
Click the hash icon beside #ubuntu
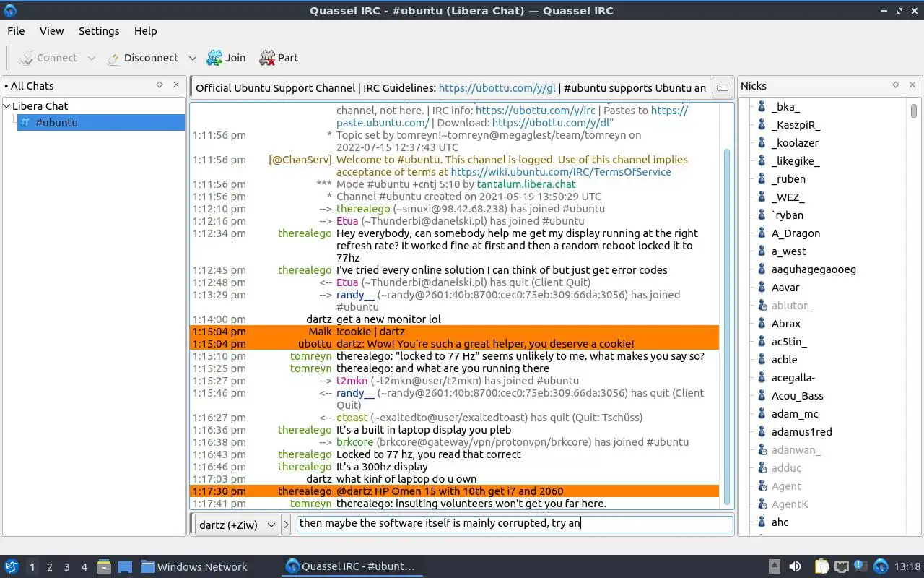[x=25, y=122]
